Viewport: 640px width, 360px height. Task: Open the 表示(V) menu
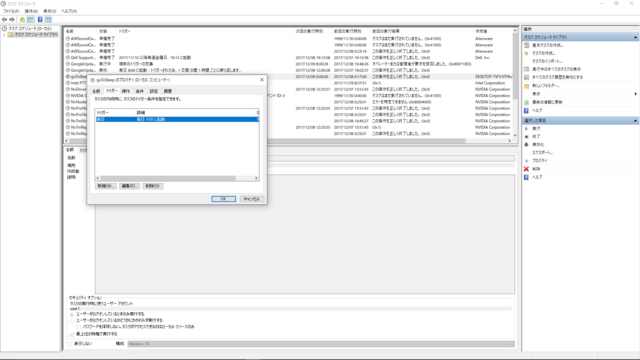coord(49,11)
